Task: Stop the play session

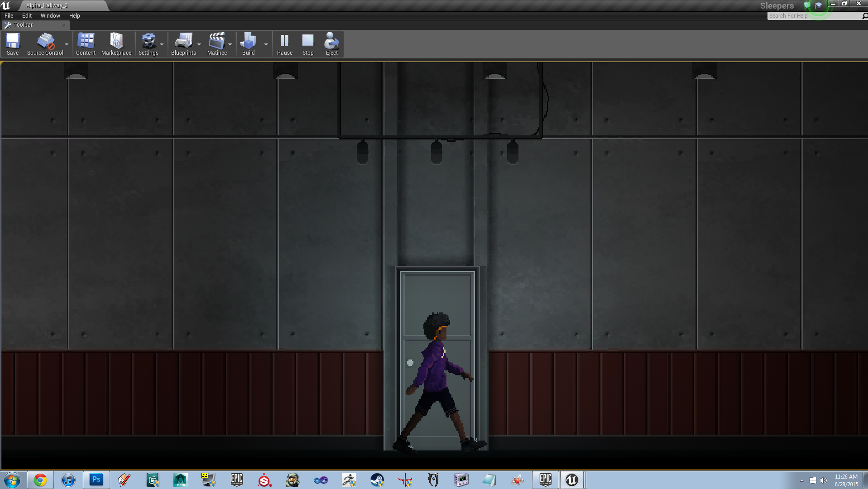Action: (x=308, y=44)
